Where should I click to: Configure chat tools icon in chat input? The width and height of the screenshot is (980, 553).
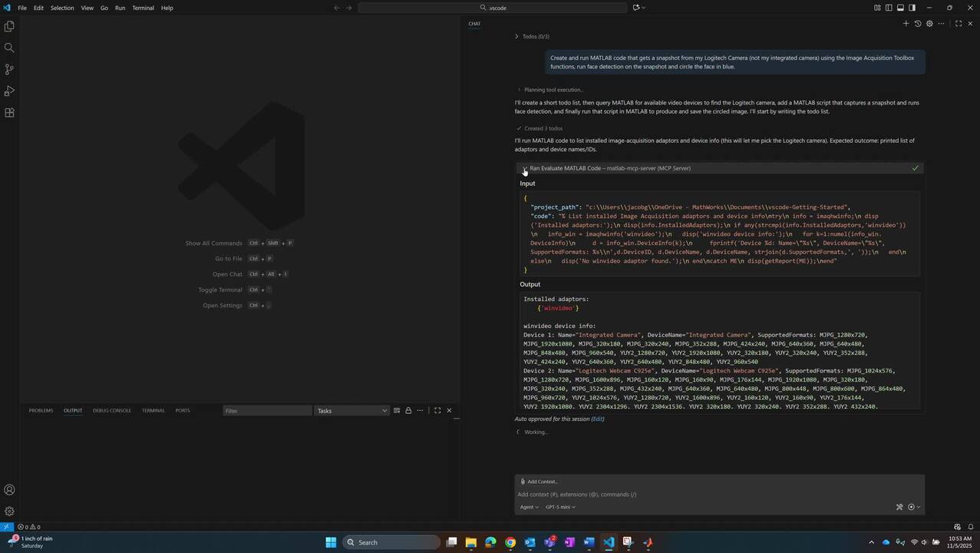899,507
